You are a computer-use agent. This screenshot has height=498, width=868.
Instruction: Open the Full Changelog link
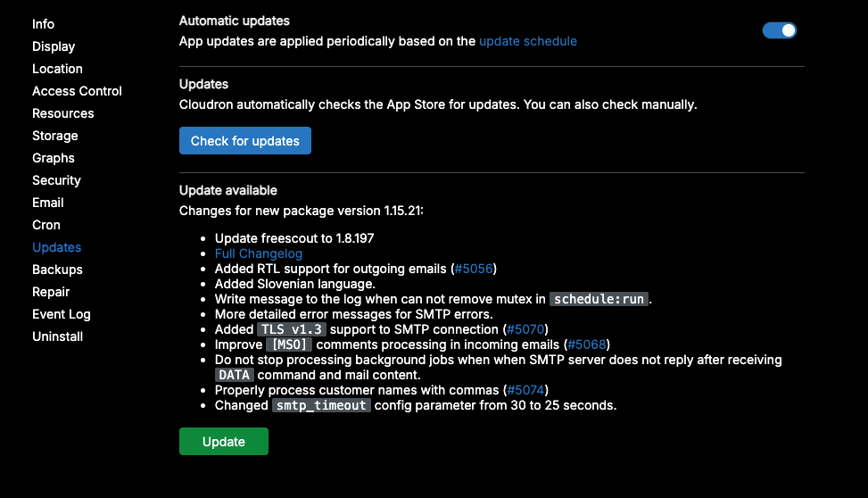click(x=258, y=253)
